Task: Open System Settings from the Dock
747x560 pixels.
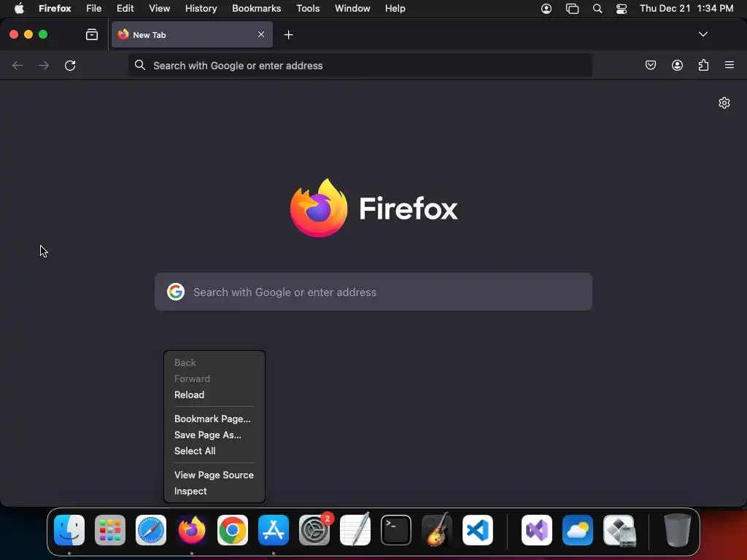Action: point(314,529)
